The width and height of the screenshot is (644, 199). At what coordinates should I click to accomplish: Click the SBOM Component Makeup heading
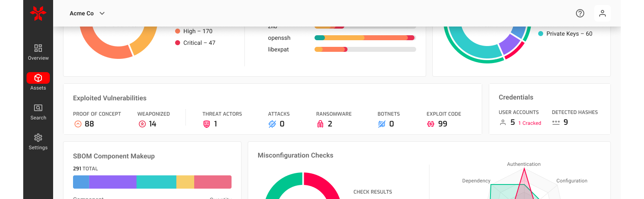114,156
